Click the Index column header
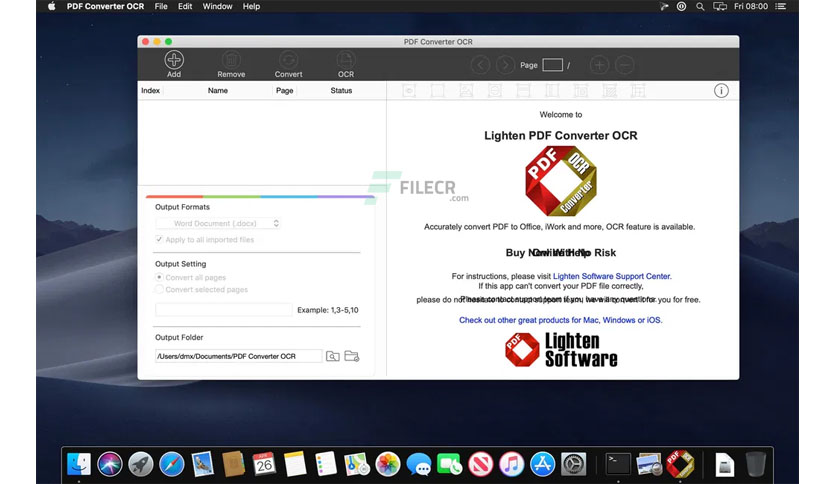 pos(150,91)
